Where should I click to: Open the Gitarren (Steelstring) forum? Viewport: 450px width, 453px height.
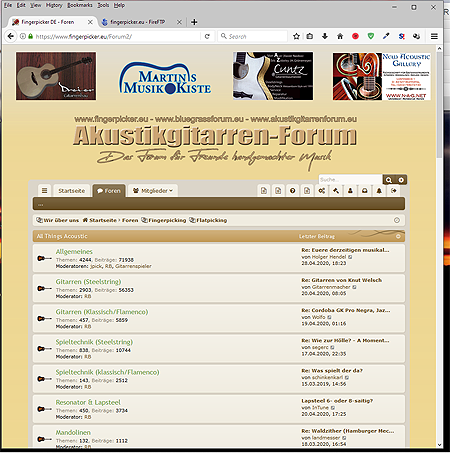pyautogui.click(x=88, y=282)
